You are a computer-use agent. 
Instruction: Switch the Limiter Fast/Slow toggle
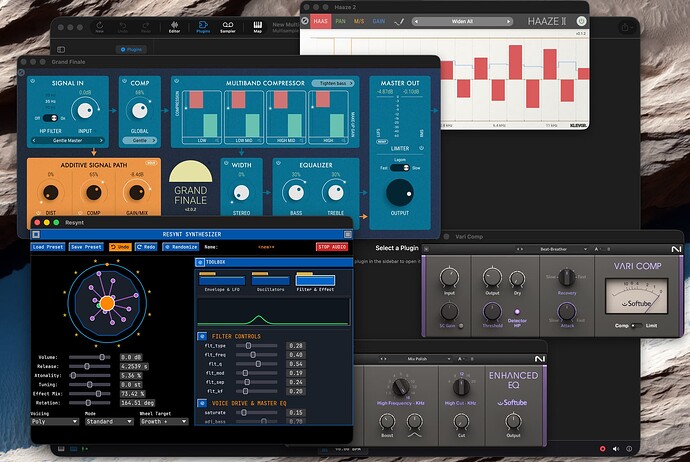point(400,168)
